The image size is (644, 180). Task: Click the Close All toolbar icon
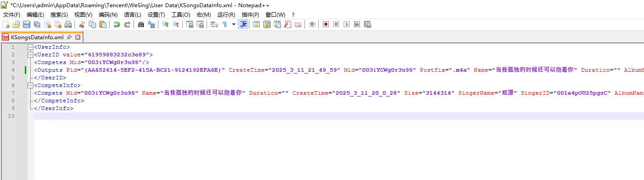tap(57, 24)
